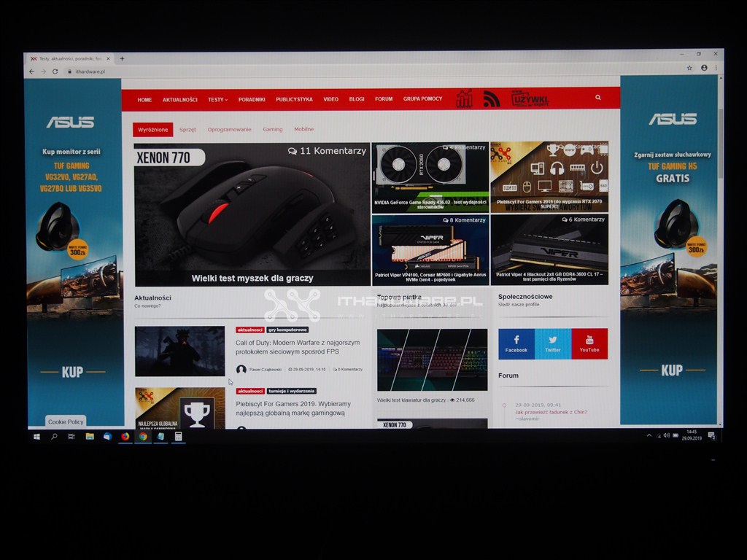Select the Oprogramowanie tab
Viewport: 747px width, 560px height.
[x=229, y=130]
